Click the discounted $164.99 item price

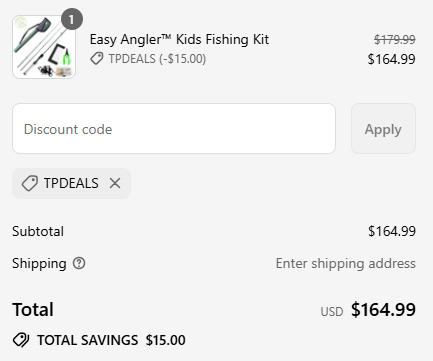point(391,59)
